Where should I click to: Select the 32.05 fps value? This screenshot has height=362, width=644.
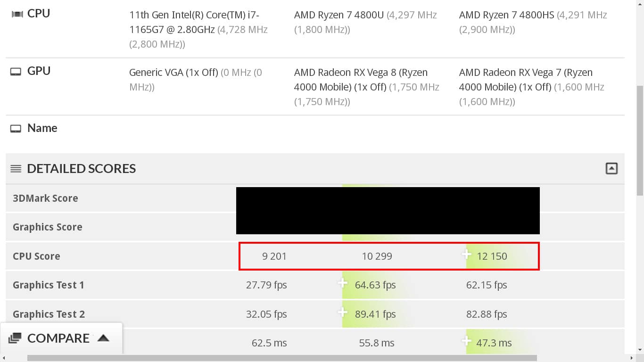[266, 314]
